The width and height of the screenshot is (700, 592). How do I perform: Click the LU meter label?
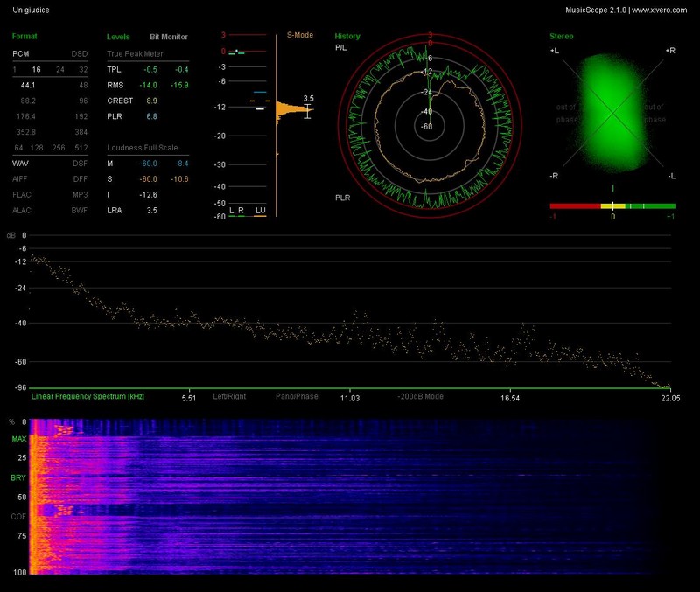(x=260, y=211)
